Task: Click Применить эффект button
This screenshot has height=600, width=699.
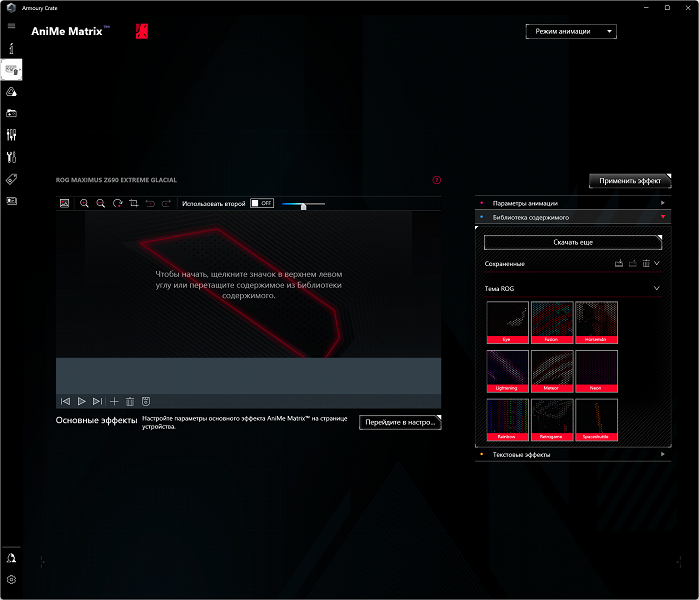Action: point(630,181)
